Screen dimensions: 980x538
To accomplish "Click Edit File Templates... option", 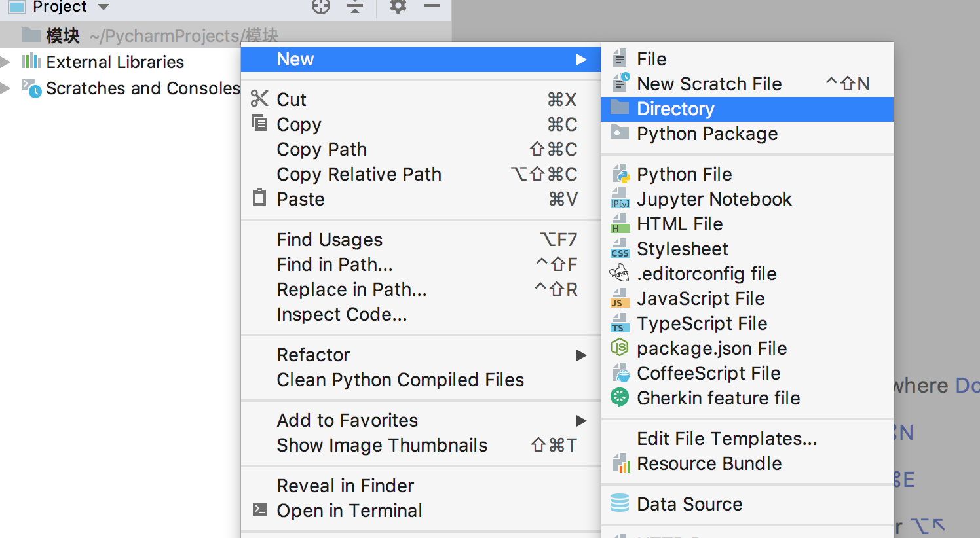I will click(726, 439).
